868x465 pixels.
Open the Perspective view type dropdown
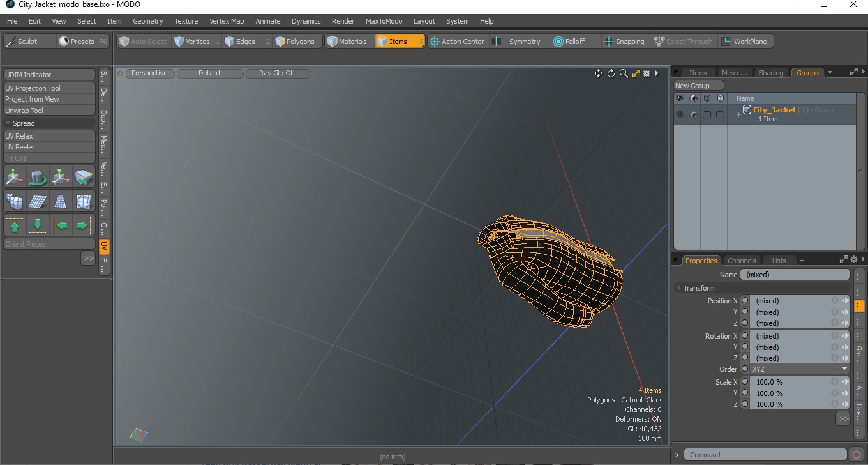coord(150,73)
